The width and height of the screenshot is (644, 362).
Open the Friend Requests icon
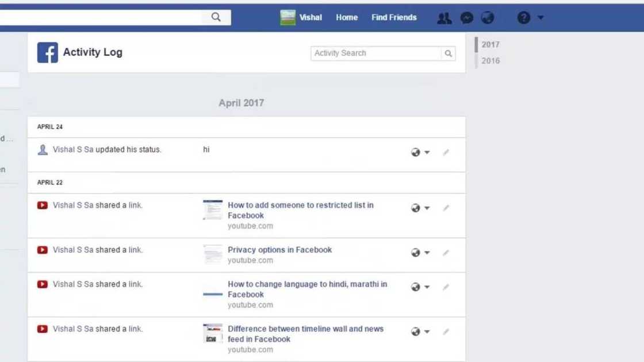point(444,18)
